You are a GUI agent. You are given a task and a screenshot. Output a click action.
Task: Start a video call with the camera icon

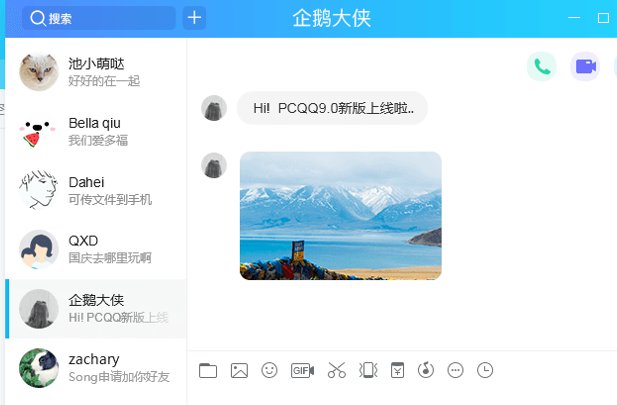pos(585,67)
